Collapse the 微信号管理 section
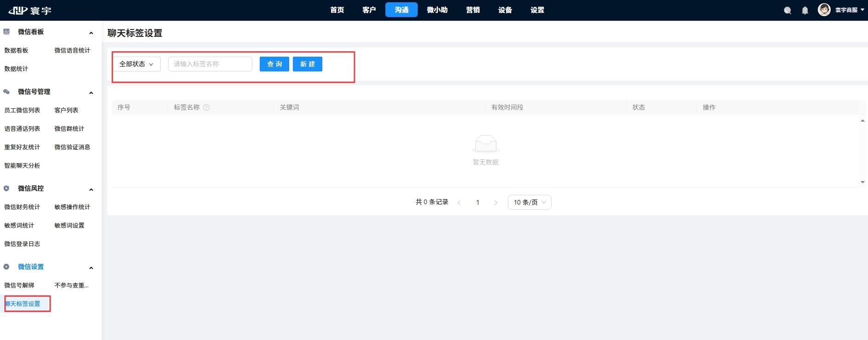868x340 pixels. coord(91,93)
